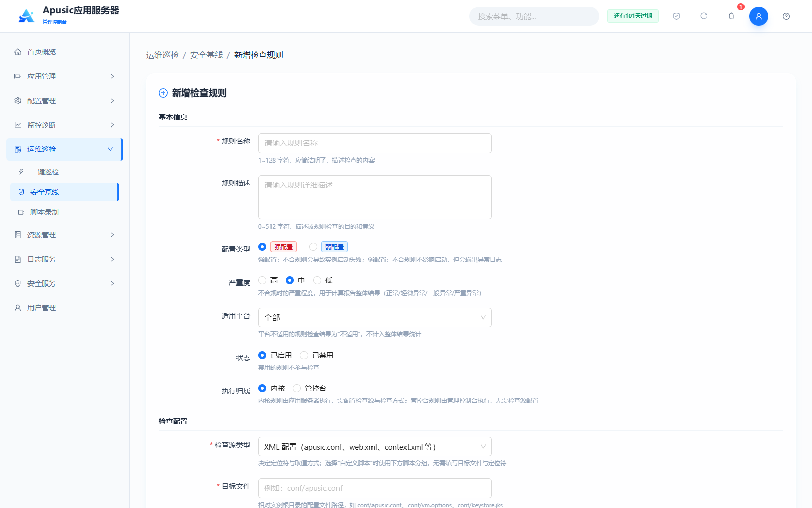Expand the 资源管理 menu chevron
The width and height of the screenshot is (812, 508).
coord(112,235)
